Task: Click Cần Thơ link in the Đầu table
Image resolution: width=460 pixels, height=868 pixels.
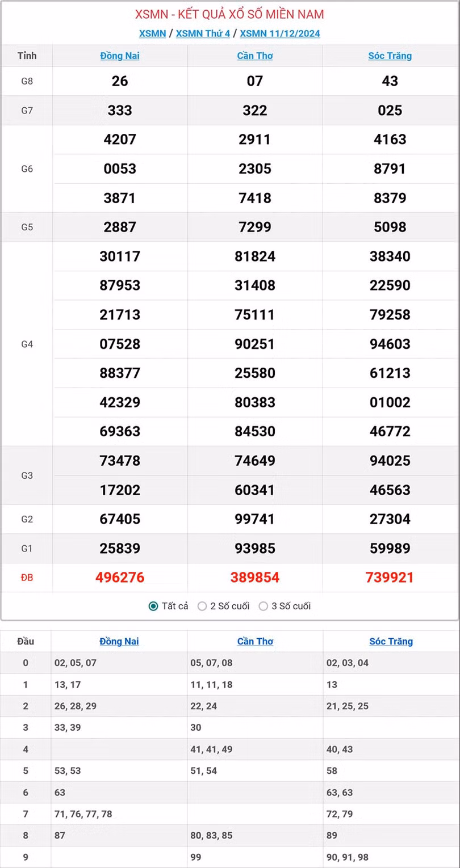Action: click(255, 642)
